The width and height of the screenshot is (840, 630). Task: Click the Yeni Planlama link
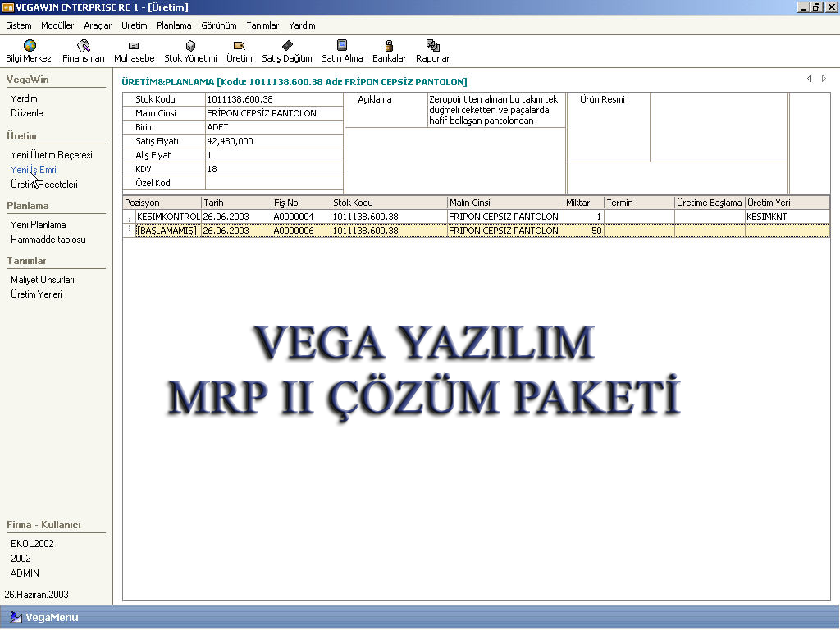38,225
